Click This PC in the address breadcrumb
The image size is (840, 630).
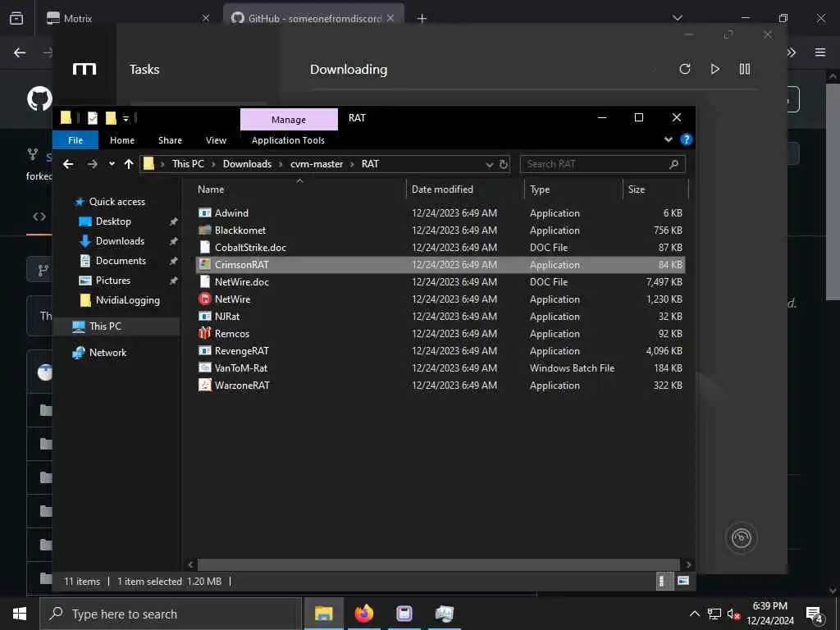188,164
